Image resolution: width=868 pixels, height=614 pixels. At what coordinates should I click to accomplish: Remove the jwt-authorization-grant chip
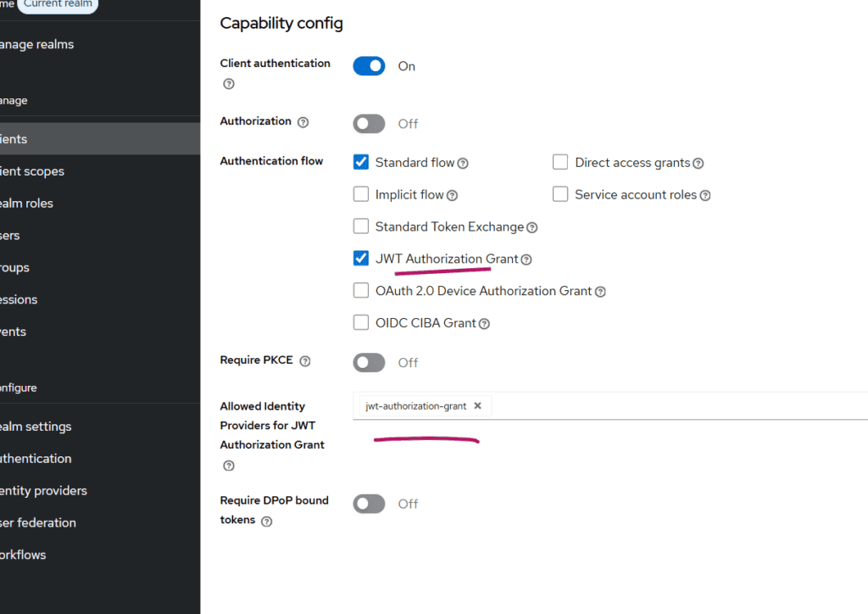pyautogui.click(x=477, y=405)
